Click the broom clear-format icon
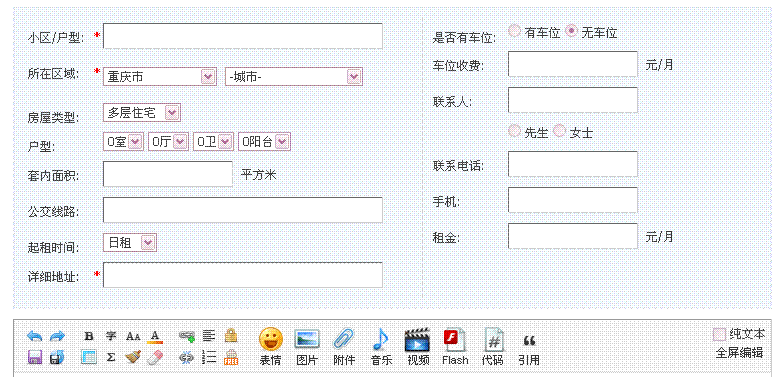The width and height of the screenshot is (774, 377). point(133,357)
